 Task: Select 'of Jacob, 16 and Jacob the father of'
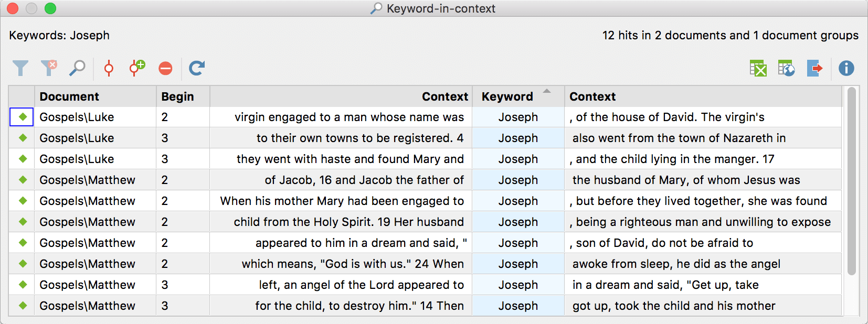pyautogui.click(x=364, y=180)
